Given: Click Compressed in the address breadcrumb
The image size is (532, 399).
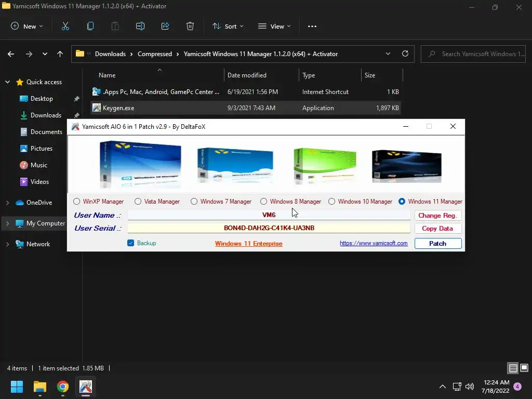Looking at the screenshot, I should point(155,54).
